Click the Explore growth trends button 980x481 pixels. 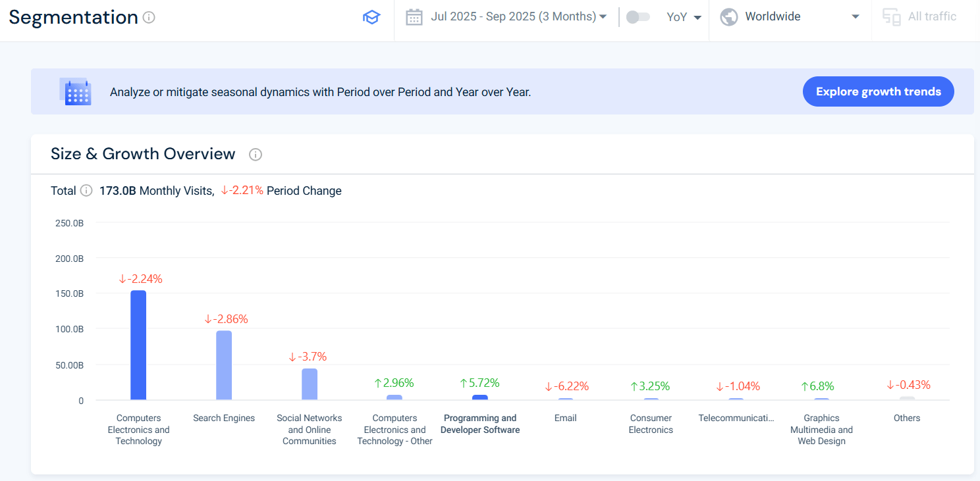(x=878, y=91)
